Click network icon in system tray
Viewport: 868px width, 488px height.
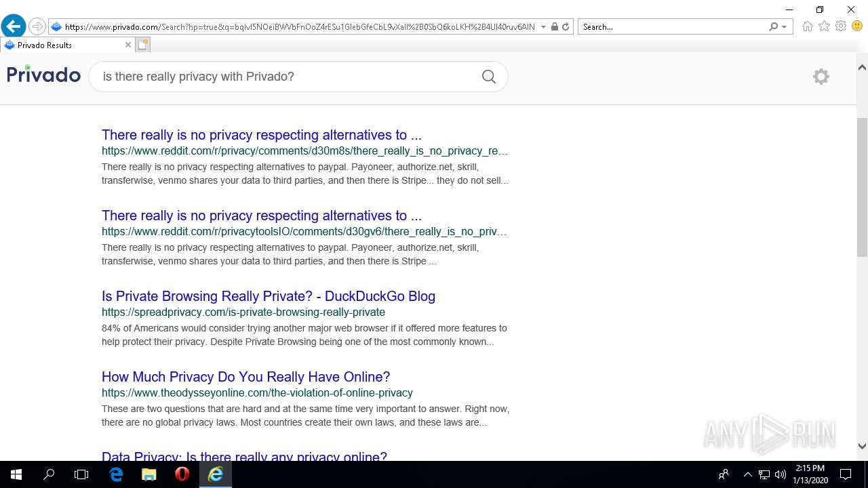[764, 474]
